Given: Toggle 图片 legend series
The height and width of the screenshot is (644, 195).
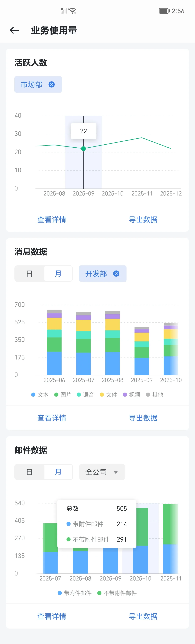Looking at the screenshot, I should 63,395.
